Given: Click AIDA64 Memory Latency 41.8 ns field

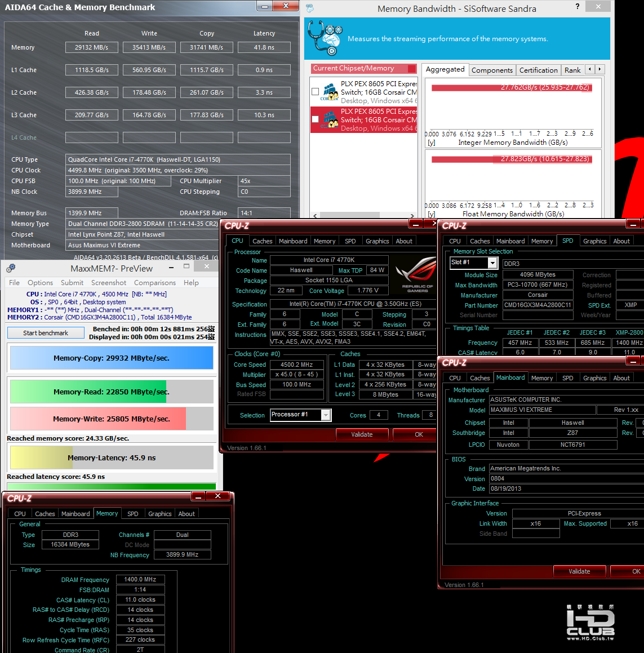Looking at the screenshot, I should (264, 47).
